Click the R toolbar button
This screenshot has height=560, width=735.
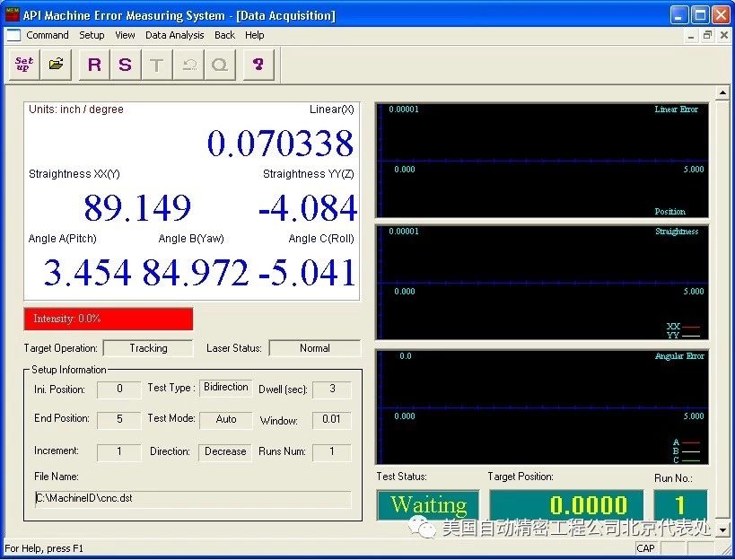[x=94, y=65]
